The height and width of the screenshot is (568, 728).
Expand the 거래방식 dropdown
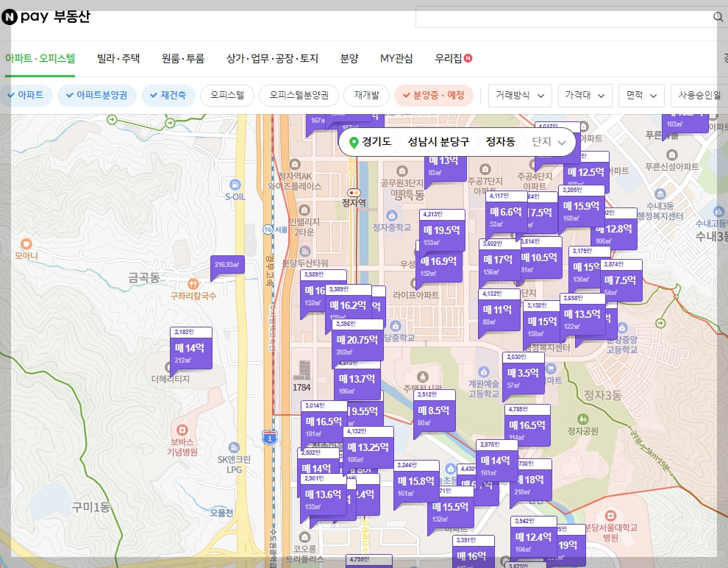click(520, 95)
